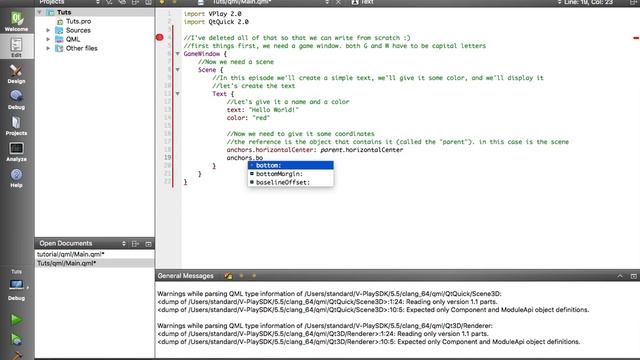Open the Tuts.pro file icon
This screenshot has height=360, width=640.
pos(60,22)
